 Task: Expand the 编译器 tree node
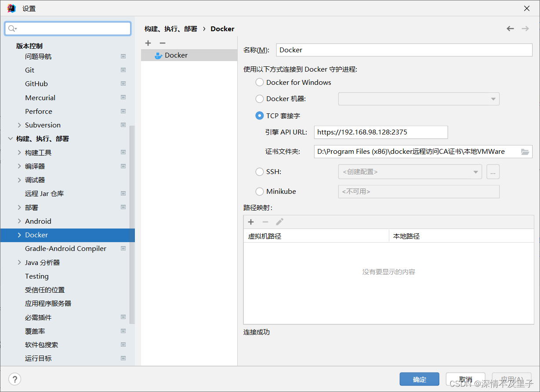pos(19,166)
